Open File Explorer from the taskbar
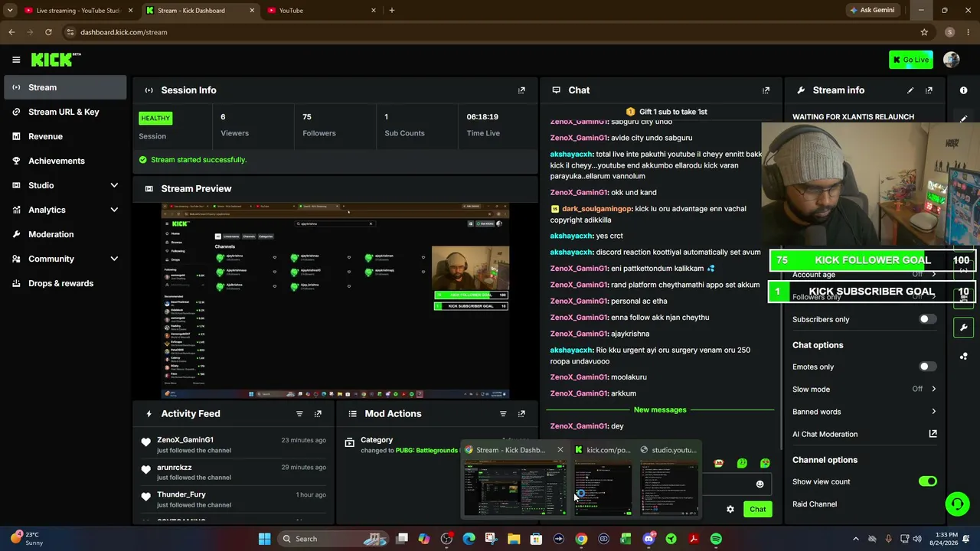The width and height of the screenshot is (980, 551). pyautogui.click(x=514, y=539)
